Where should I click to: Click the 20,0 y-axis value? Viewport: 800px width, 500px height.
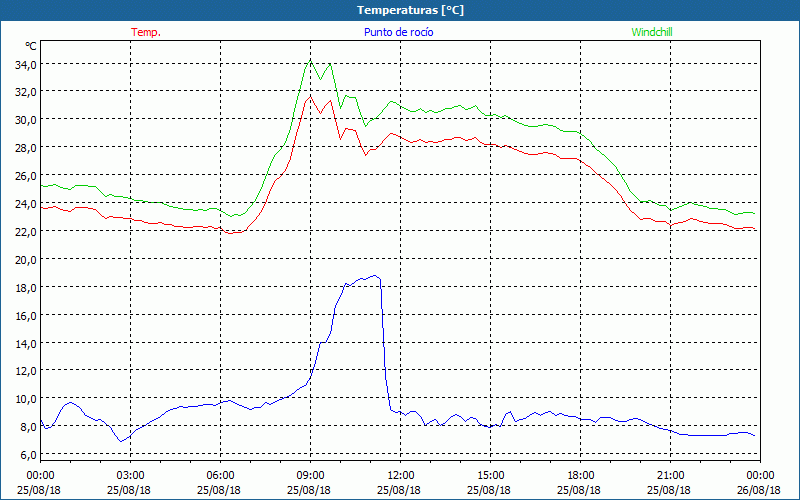pos(26,259)
